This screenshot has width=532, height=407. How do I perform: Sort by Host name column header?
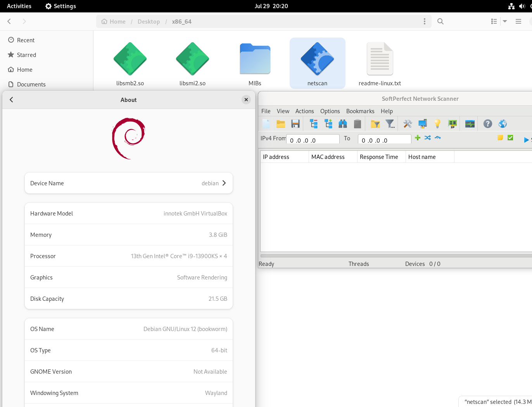(430, 157)
